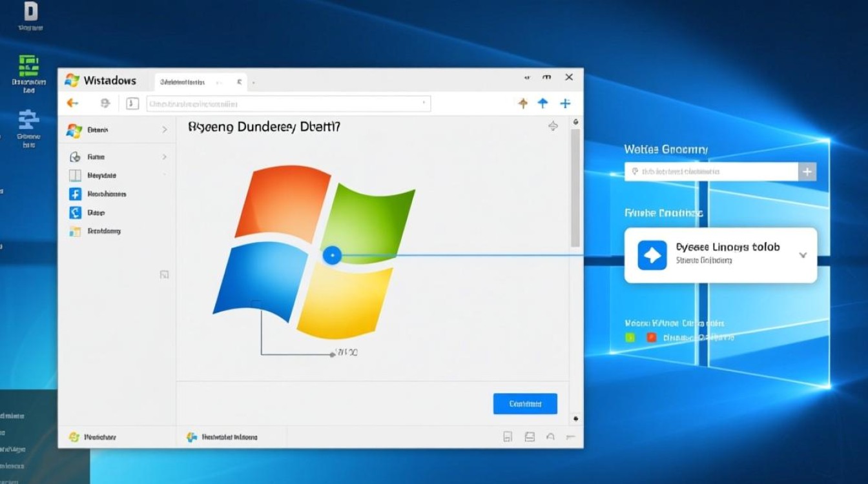The width and height of the screenshot is (868, 484).
Task: Expand the white card's dropdown chevron
Action: tap(803, 255)
